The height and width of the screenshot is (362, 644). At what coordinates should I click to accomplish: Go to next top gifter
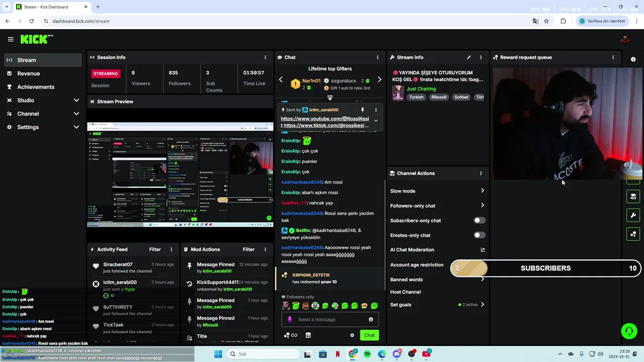pos(379,79)
